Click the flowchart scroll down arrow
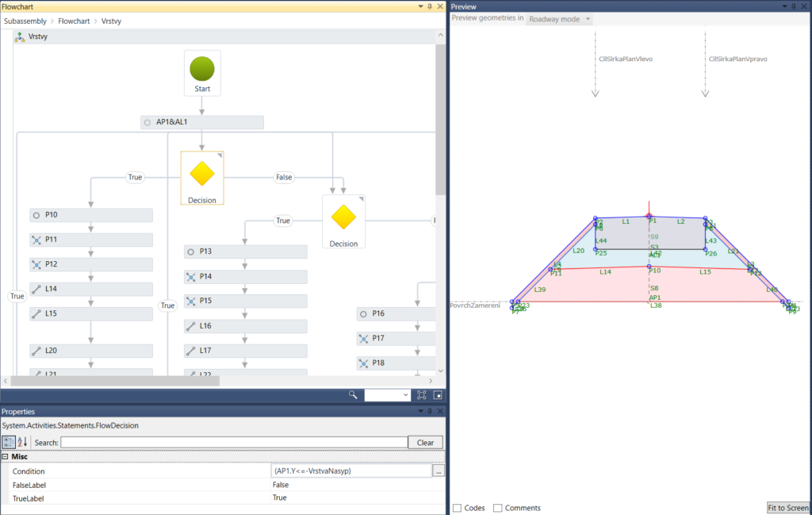The height and width of the screenshot is (515, 812). tap(441, 371)
